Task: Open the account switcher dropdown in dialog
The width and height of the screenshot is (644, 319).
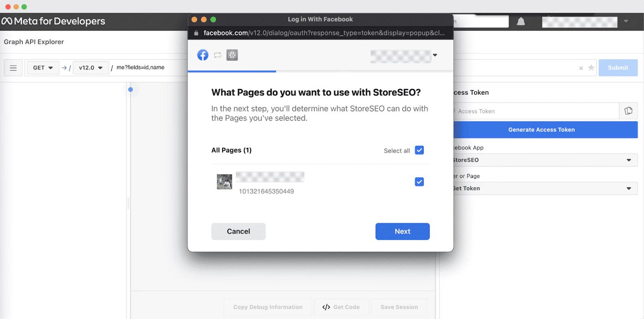Action: 435,55
